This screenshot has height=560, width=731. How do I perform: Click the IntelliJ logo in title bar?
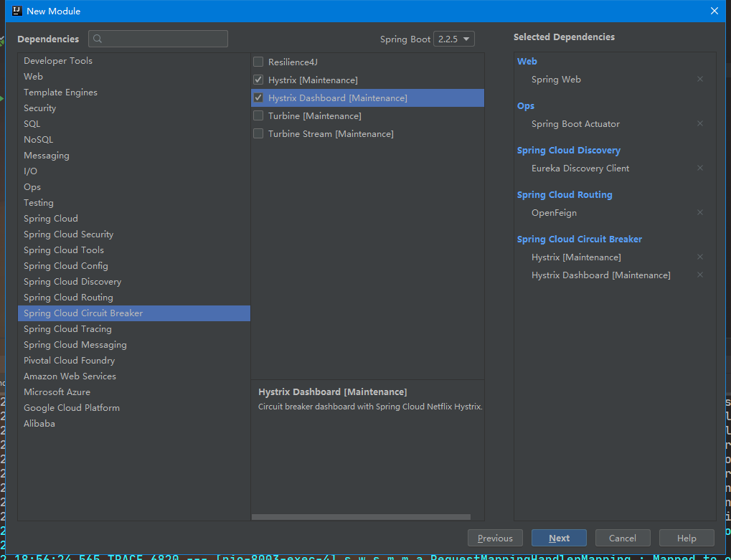coord(17,11)
